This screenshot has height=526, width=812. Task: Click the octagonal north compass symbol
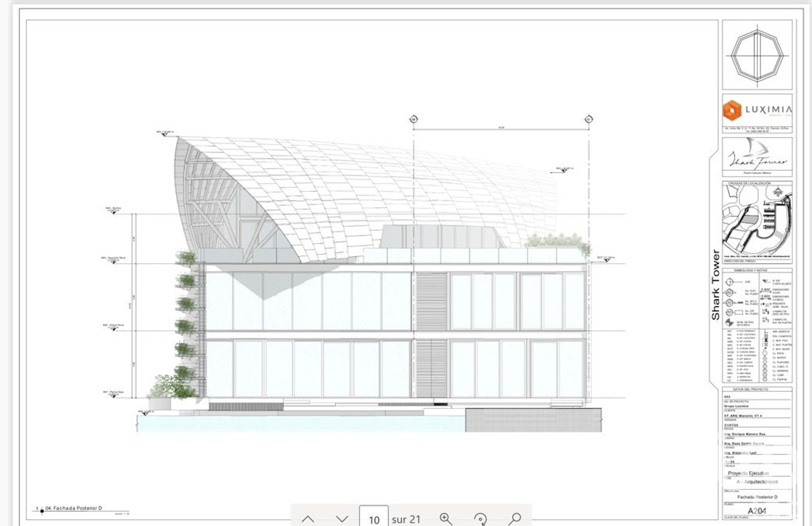757,55
